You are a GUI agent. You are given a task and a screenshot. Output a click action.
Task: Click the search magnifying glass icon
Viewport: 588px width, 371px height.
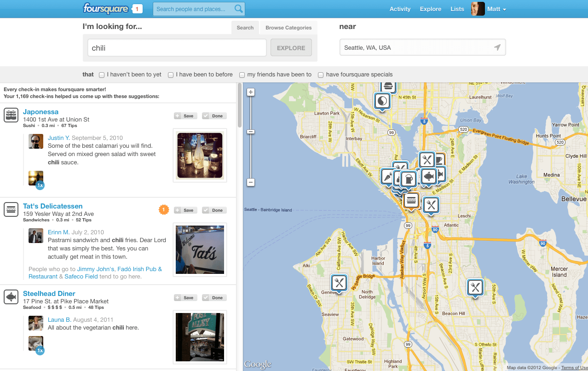tap(238, 9)
